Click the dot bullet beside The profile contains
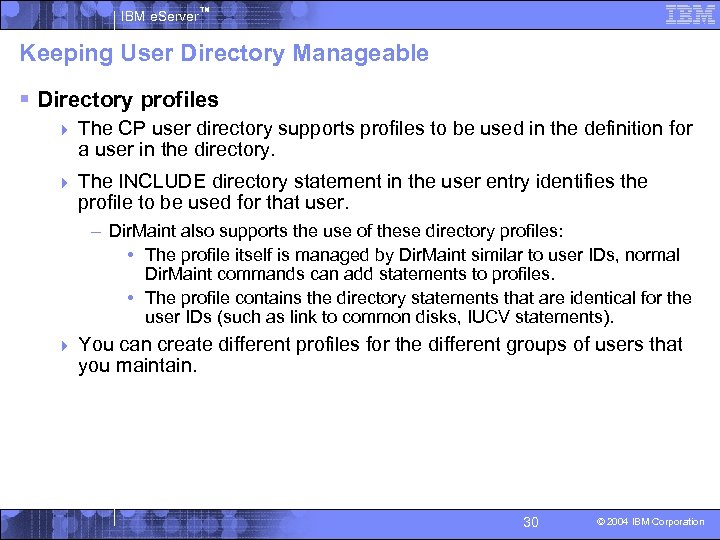Screen dimensions: 720x540 click(131, 298)
